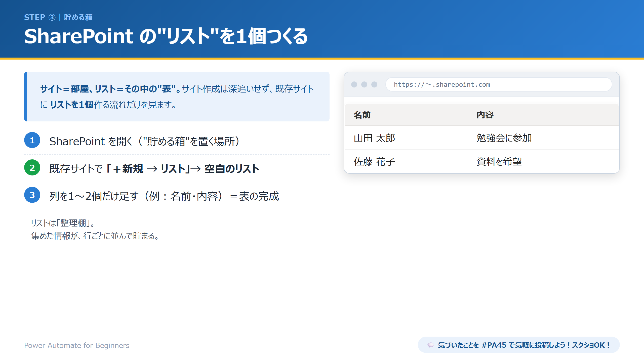Viewport: 644px width, 362px height.
Task: Click the line '集めた情報が、行ごとに並んで貯まる。'
Action: [95, 236]
